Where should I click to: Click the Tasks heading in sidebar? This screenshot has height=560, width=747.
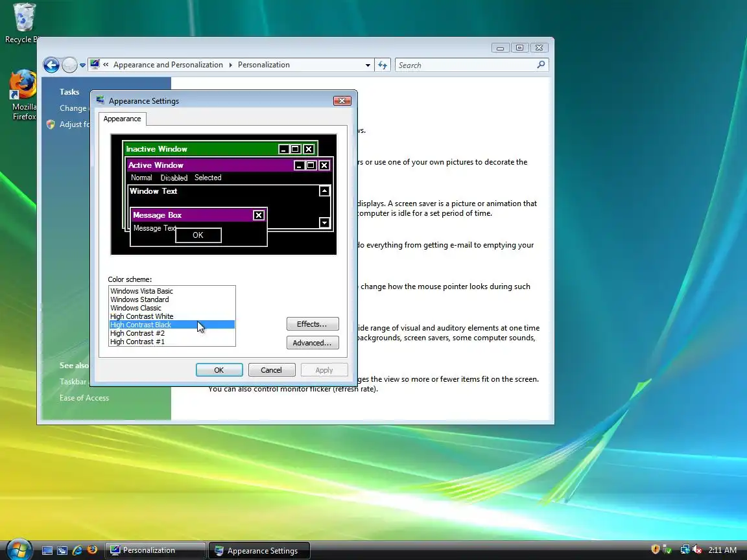pos(69,92)
